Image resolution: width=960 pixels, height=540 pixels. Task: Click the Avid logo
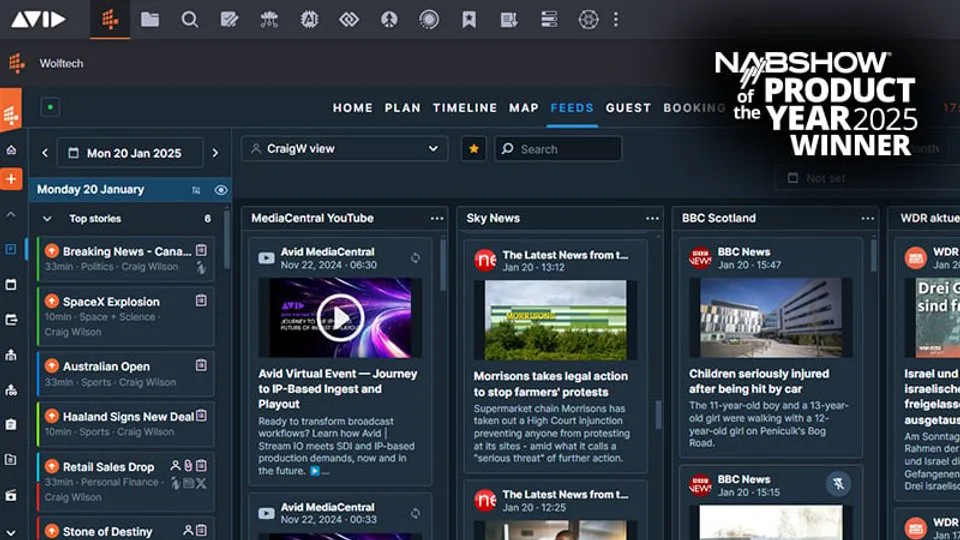click(x=38, y=20)
